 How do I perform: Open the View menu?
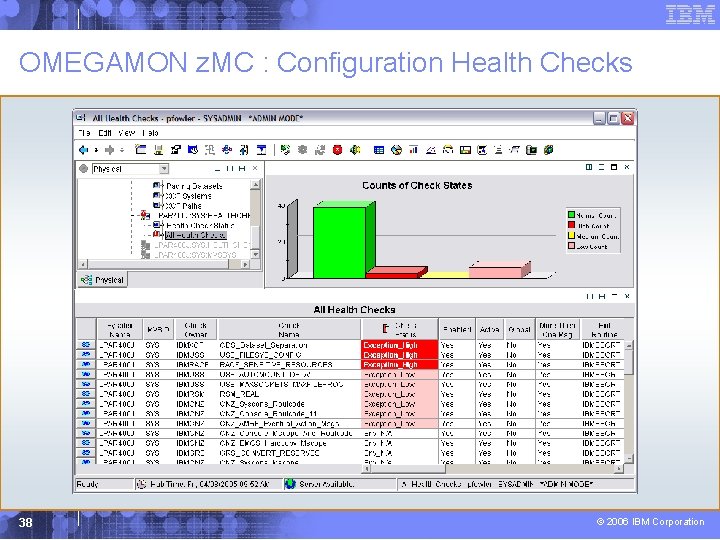coord(126,133)
